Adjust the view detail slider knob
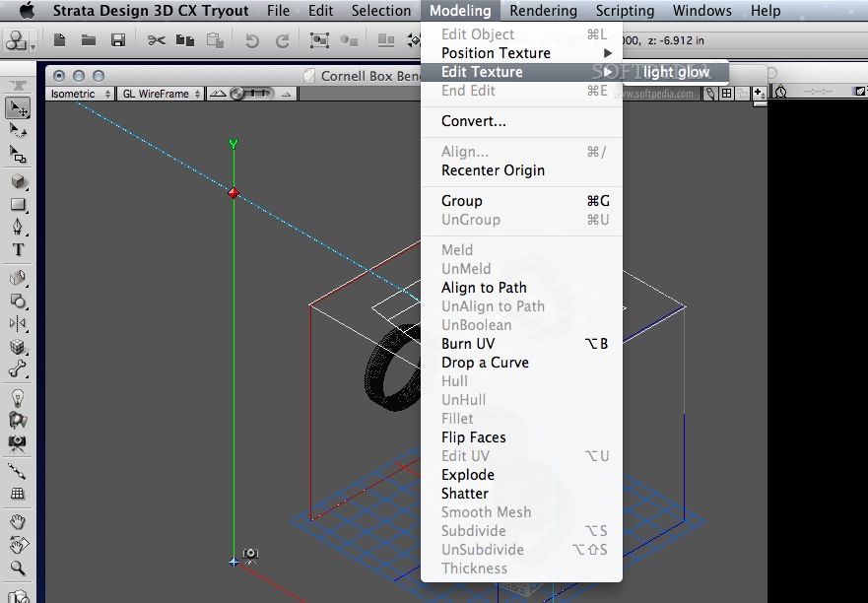The image size is (868, 603). click(x=237, y=94)
